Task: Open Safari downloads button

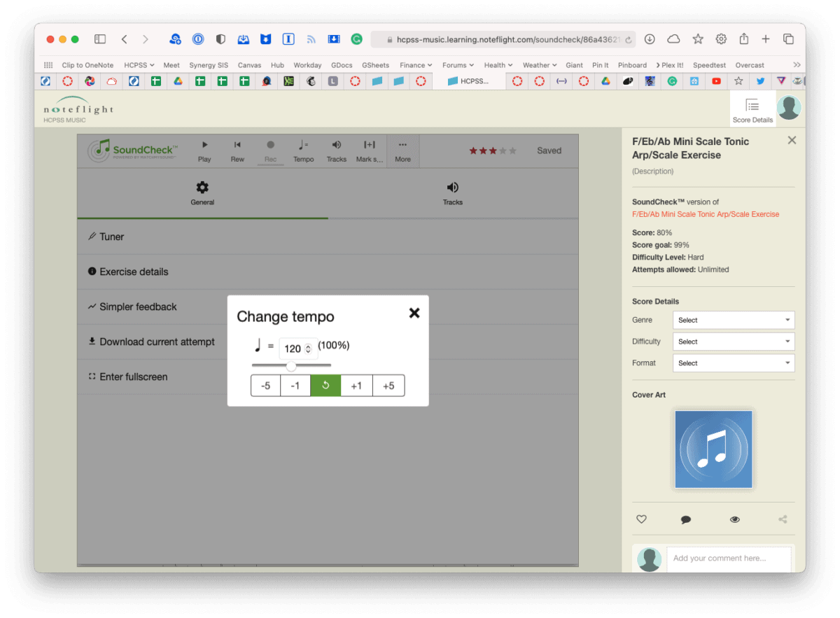Action: pyautogui.click(x=650, y=39)
